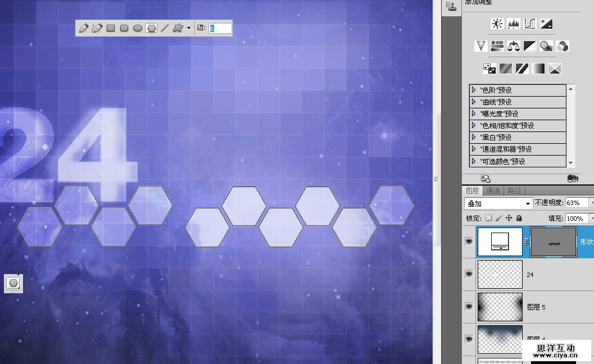Screen dimensions: 594x364
Task: Select the Pen tool in options bar
Action: 83,28
